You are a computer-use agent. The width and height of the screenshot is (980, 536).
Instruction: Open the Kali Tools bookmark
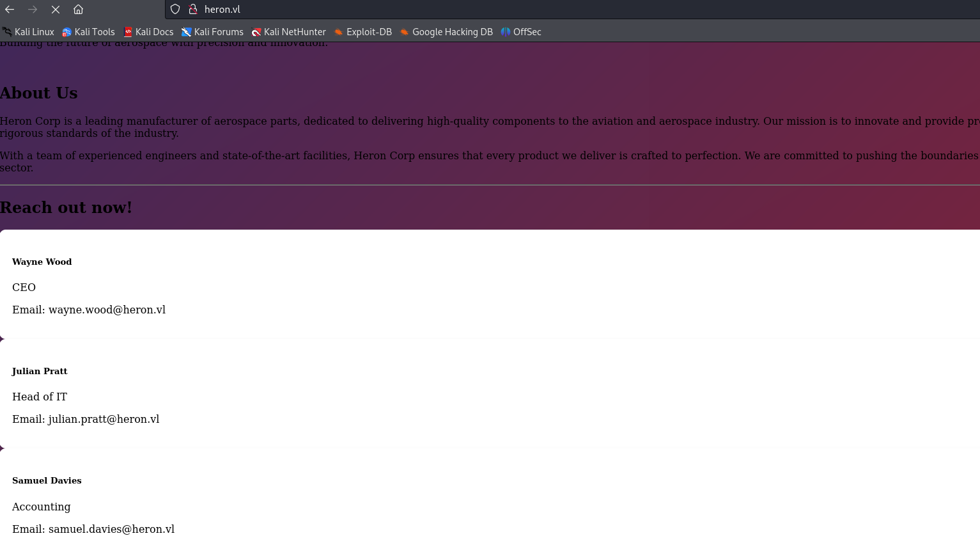(x=88, y=32)
